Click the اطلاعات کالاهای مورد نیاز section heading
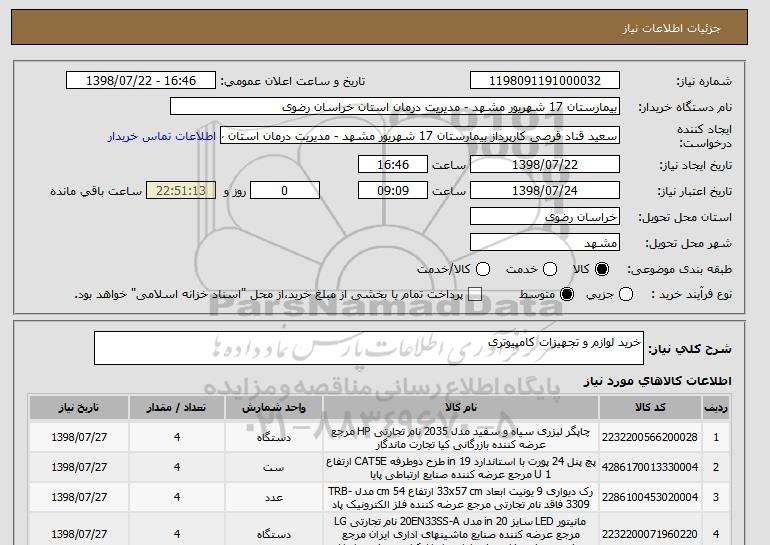Image resolution: width=770 pixels, height=545 pixels. (x=657, y=381)
